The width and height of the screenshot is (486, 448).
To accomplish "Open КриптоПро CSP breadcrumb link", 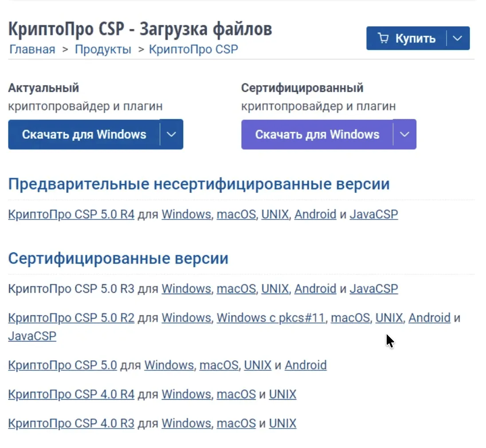I will 193,49.
